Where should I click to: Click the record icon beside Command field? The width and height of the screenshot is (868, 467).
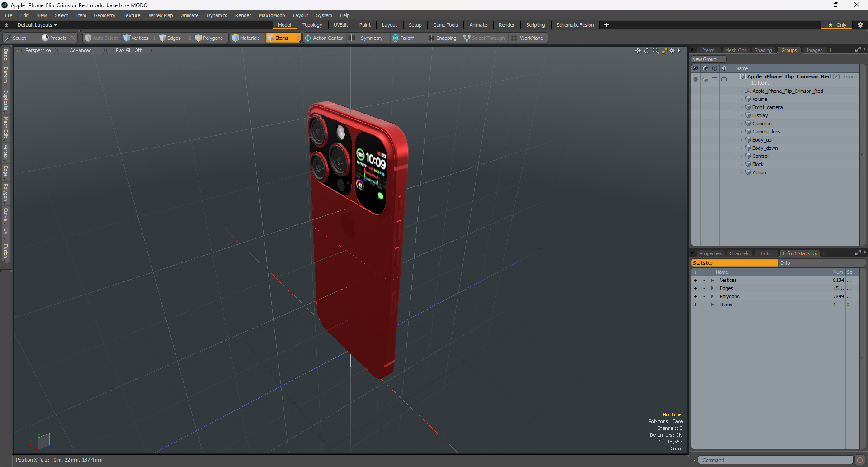coord(859,460)
